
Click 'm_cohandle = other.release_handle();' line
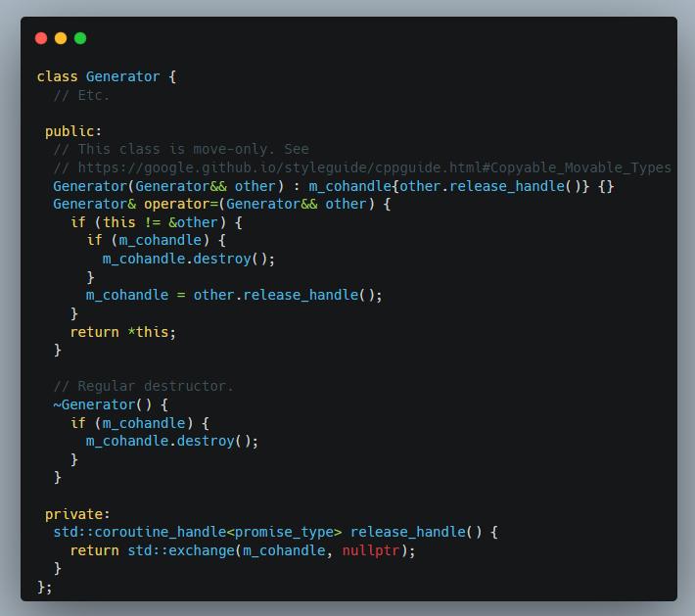tap(234, 296)
